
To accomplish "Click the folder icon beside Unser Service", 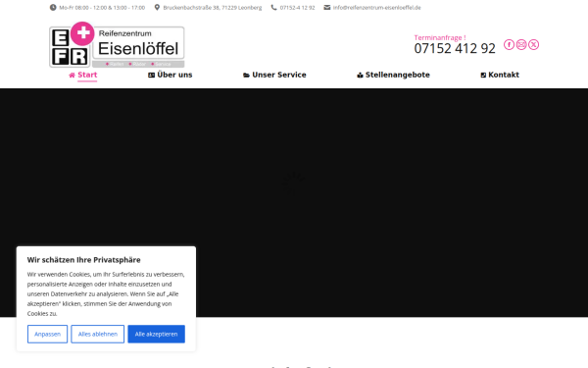I will pos(246,76).
